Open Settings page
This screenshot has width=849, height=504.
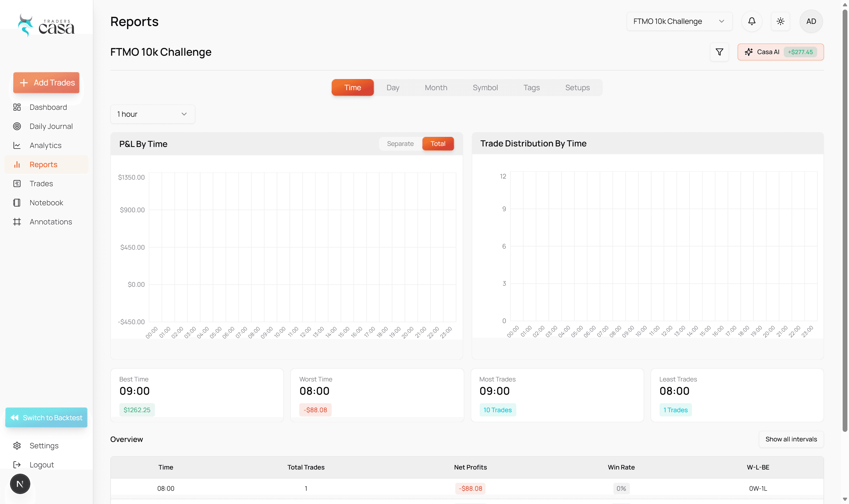click(x=46, y=446)
